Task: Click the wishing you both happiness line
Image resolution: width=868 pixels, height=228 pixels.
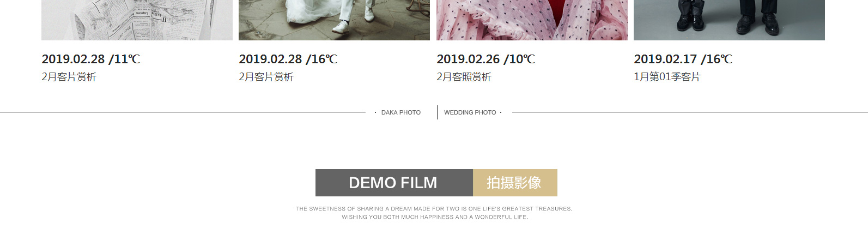Action: (x=435, y=217)
